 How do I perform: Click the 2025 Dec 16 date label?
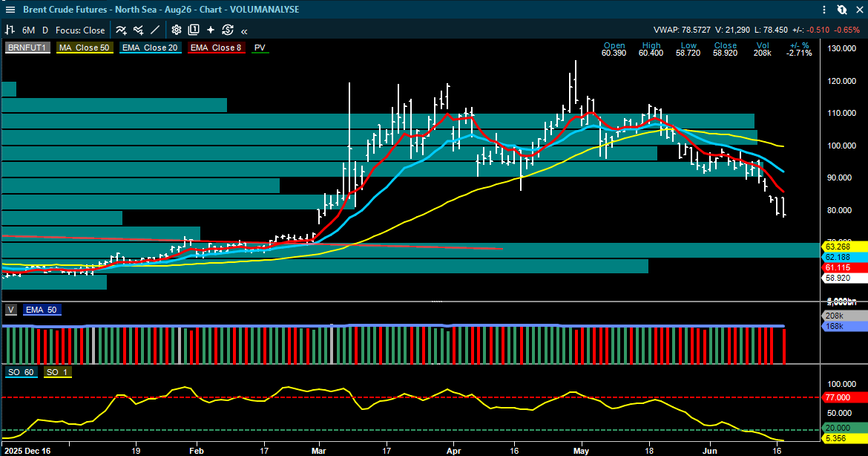27,451
